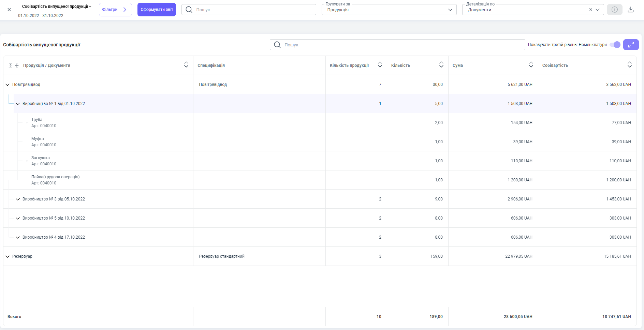Sort by Сума column
Viewport: 644px width, 330px height.
[531, 65]
